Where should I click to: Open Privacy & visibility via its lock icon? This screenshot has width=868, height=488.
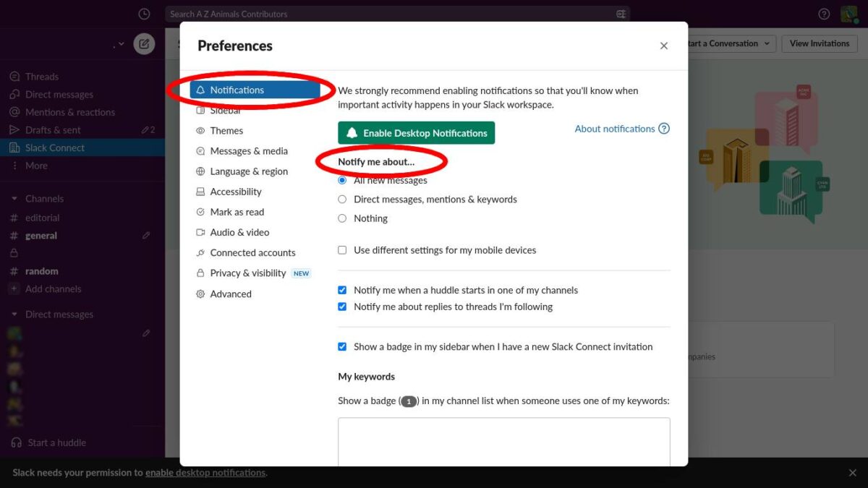tap(200, 273)
